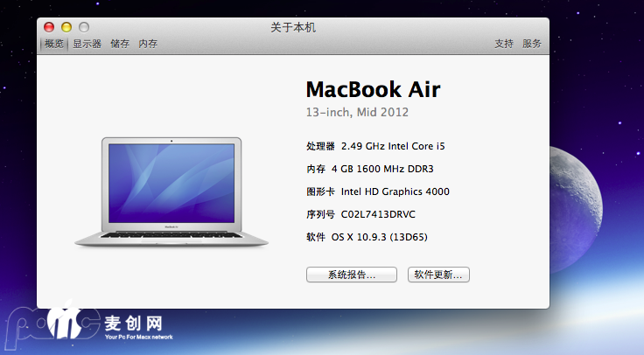Click the '13-inch, Mid 2012' model text
The height and width of the screenshot is (355, 644).
[x=357, y=113]
